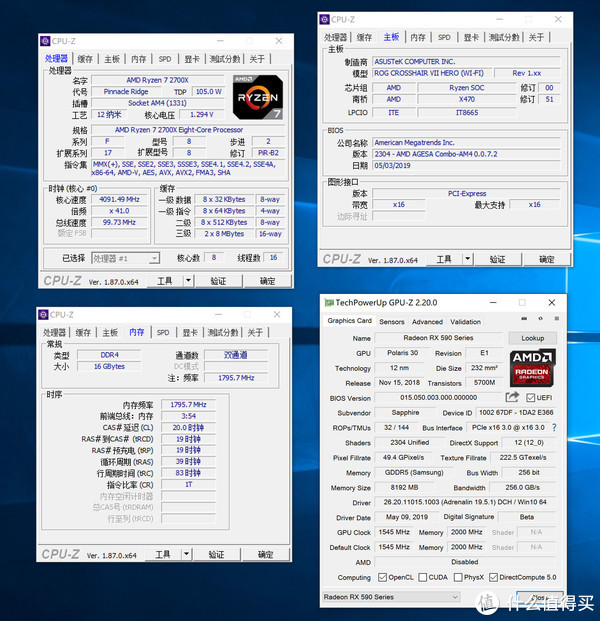Expand the 工具 dropdown arrow in mainboard window

467,259
